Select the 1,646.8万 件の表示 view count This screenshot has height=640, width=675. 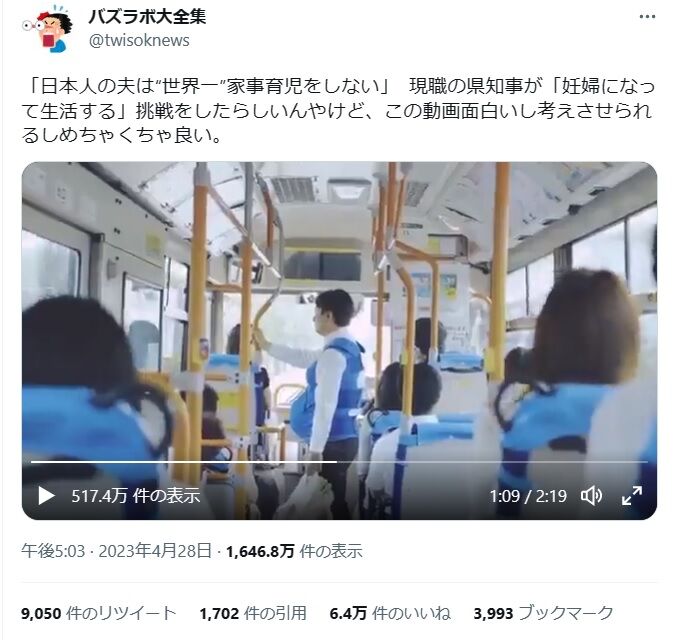pos(294,551)
